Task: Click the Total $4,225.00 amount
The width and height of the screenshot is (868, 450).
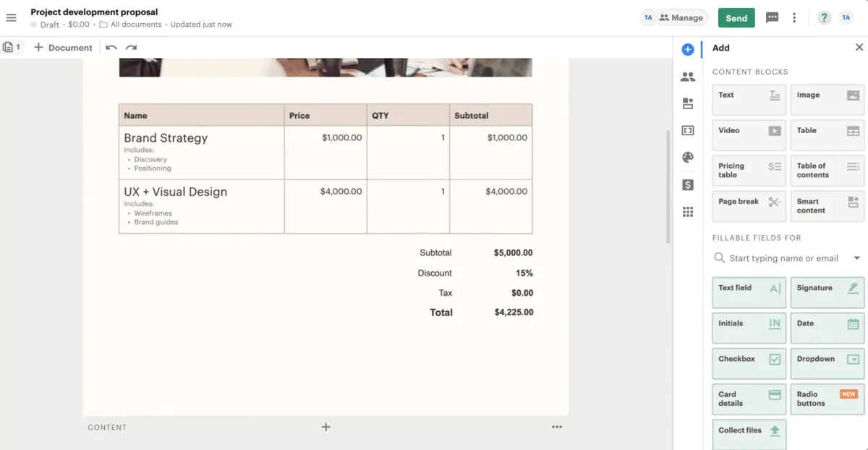Action: coord(514,313)
